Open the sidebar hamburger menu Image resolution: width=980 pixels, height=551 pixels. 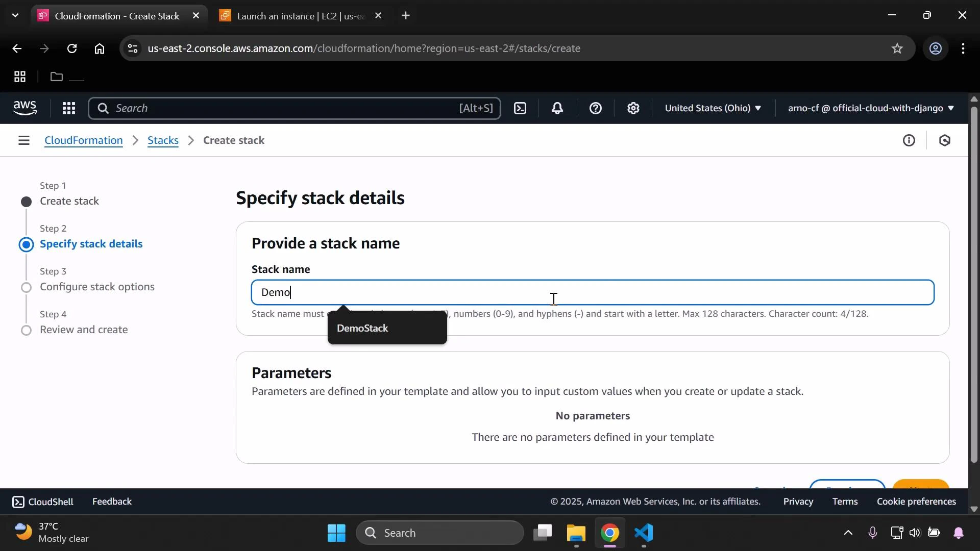23,140
